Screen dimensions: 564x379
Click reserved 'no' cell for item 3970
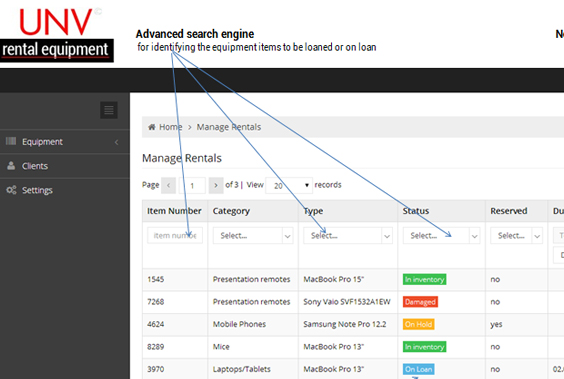point(495,369)
